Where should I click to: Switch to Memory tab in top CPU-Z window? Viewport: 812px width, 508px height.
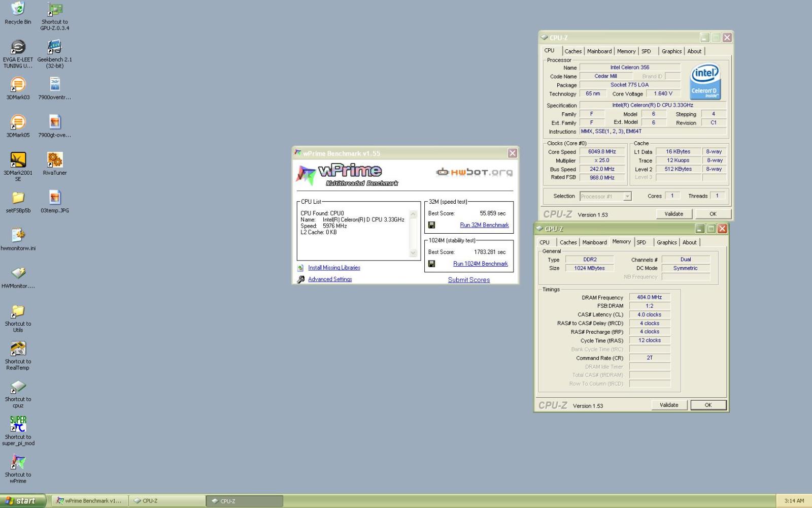click(626, 51)
